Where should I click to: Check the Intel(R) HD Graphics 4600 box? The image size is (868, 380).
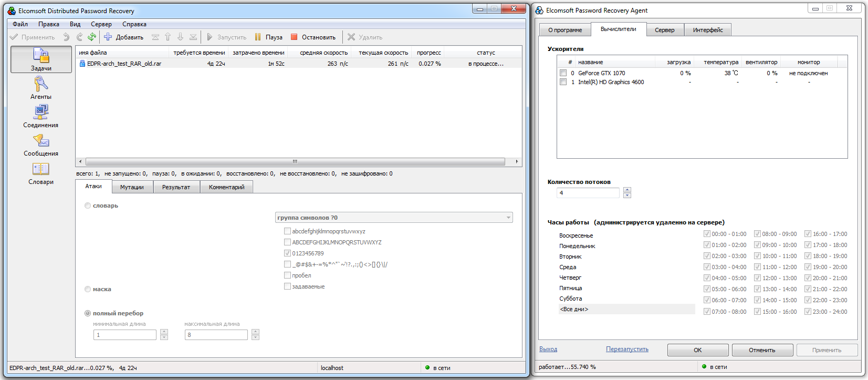(x=563, y=82)
